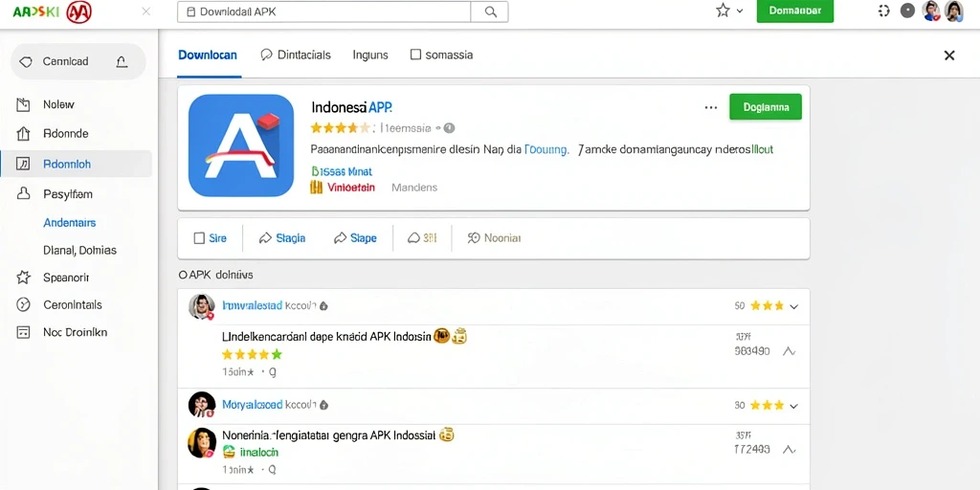The width and height of the screenshot is (980, 490).
Task: Click the Slagia share action
Action: [282, 238]
